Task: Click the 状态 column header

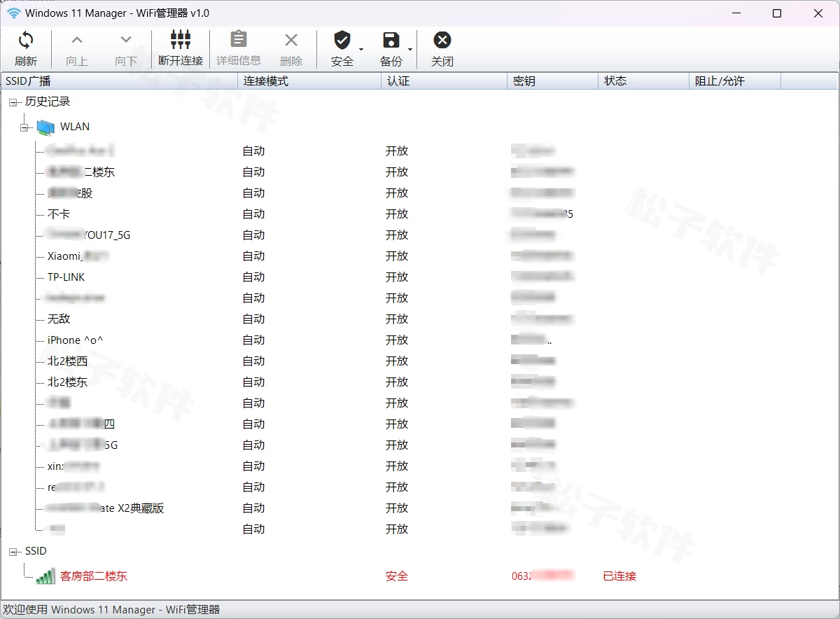Action: click(x=644, y=81)
